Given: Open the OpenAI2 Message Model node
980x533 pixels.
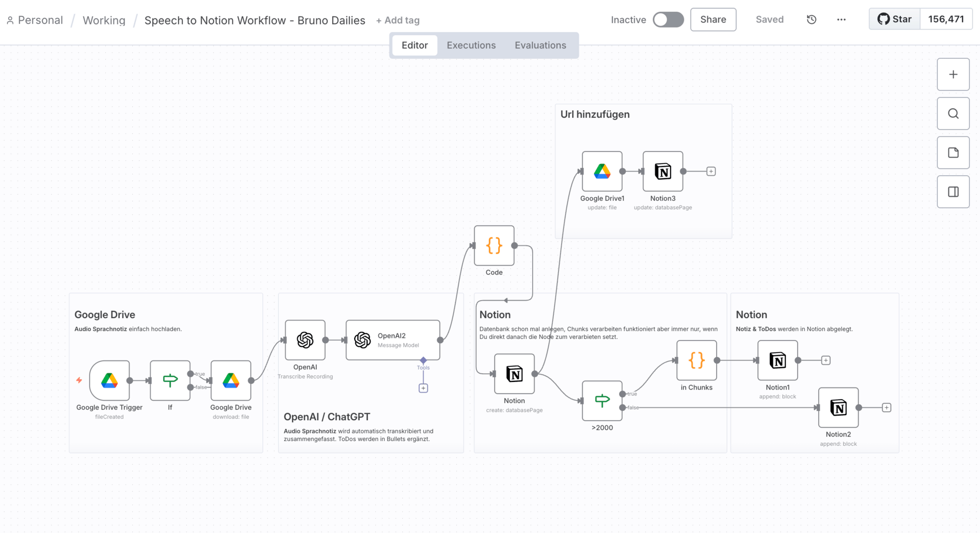Looking at the screenshot, I should [393, 340].
